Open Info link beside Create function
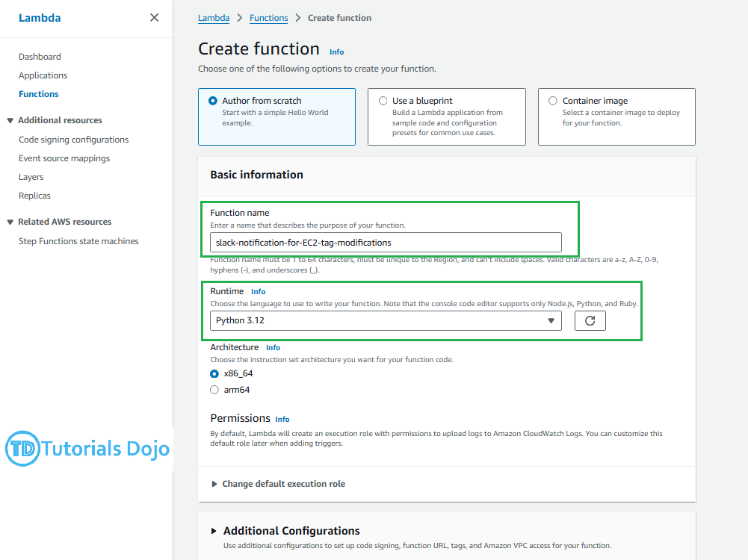Image resolution: width=748 pixels, height=560 pixels. 337,52
